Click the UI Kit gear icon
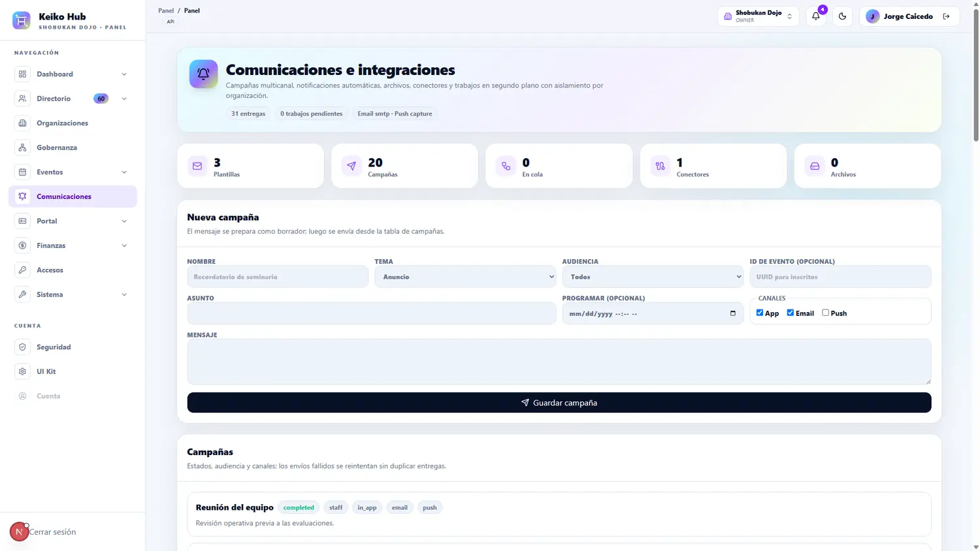The width and height of the screenshot is (980, 551). click(22, 371)
